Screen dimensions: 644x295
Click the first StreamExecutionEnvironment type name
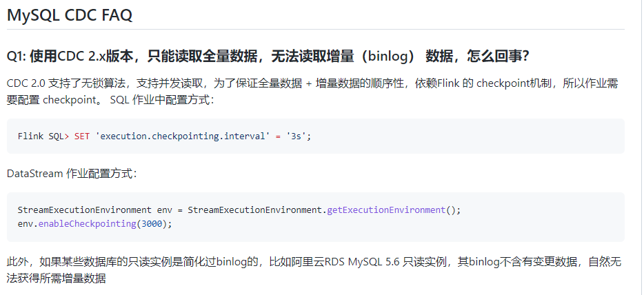85,210
